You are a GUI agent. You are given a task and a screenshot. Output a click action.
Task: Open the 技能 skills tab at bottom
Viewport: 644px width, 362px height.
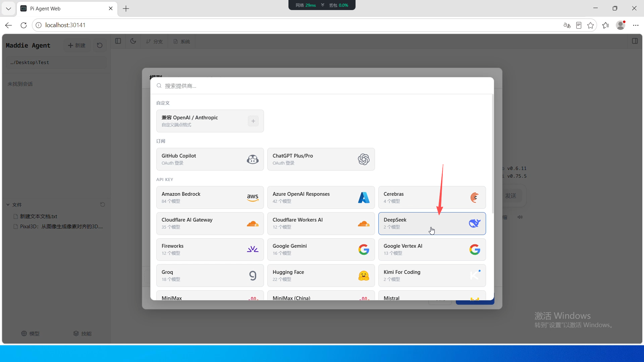[x=82, y=334]
